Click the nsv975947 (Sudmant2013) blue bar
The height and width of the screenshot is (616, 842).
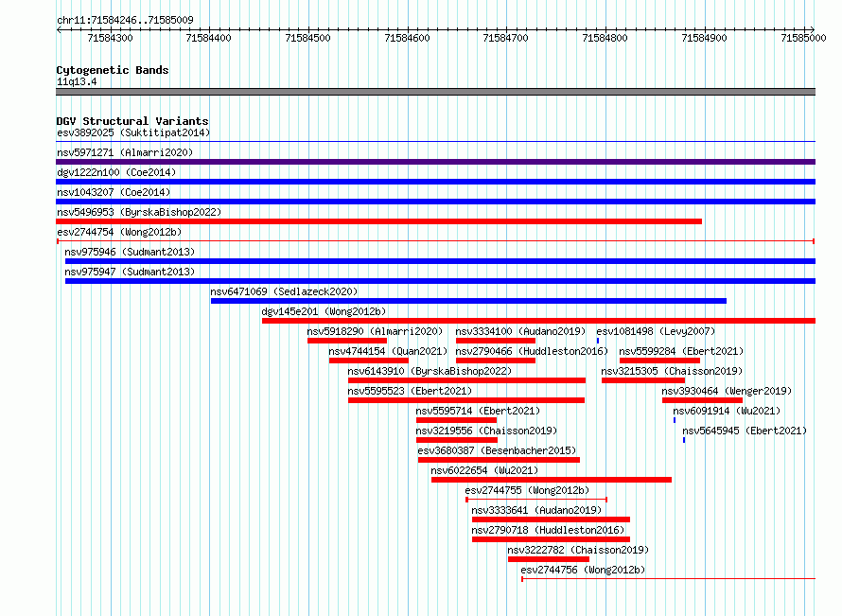click(440, 281)
